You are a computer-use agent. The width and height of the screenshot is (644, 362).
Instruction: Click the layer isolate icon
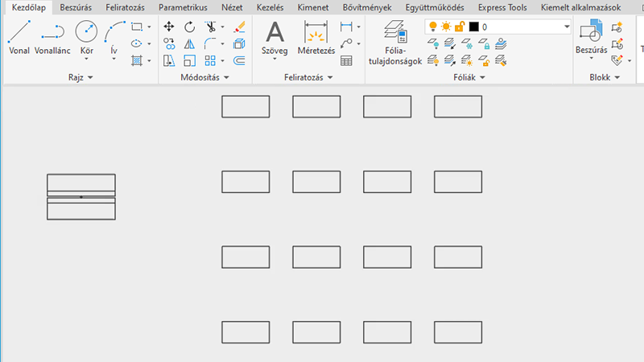click(450, 43)
